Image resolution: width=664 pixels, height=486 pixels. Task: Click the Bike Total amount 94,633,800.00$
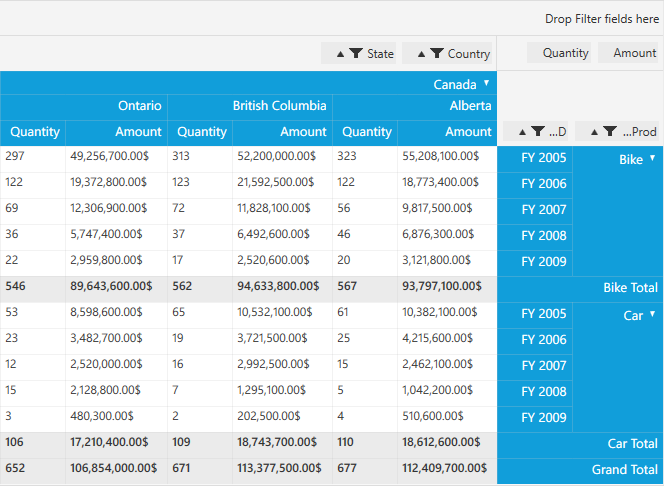point(282,287)
